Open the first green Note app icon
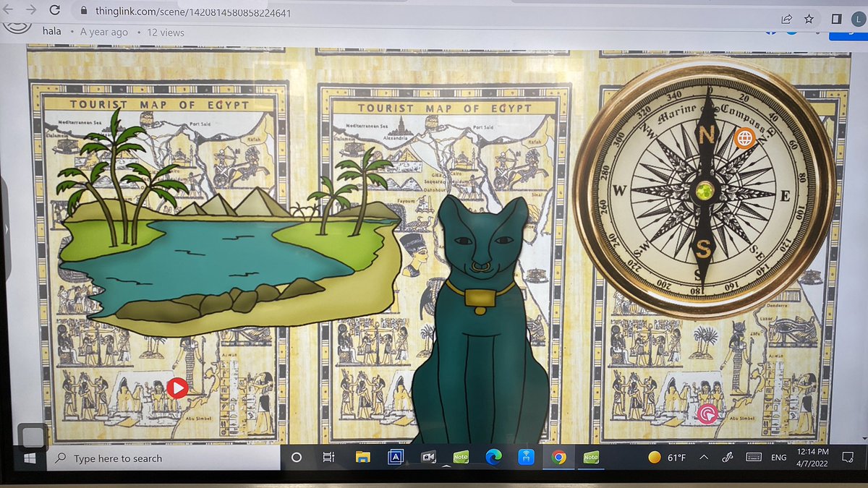The image size is (868, 488). pyautogui.click(x=460, y=458)
